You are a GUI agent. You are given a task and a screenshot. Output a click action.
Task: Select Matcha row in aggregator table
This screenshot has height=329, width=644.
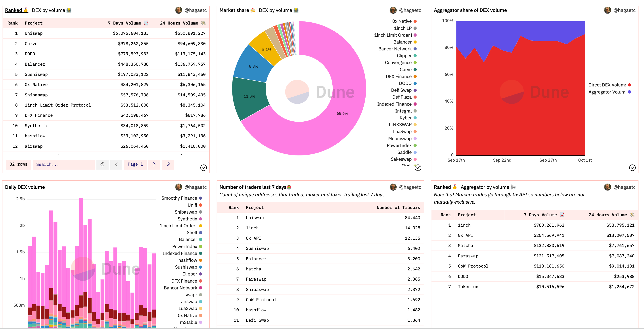(x=535, y=245)
